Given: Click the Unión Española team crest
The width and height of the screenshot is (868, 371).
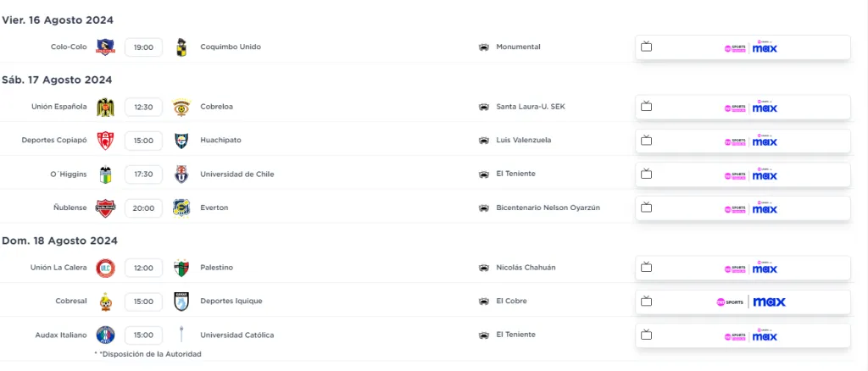Looking at the screenshot, I should tap(105, 107).
